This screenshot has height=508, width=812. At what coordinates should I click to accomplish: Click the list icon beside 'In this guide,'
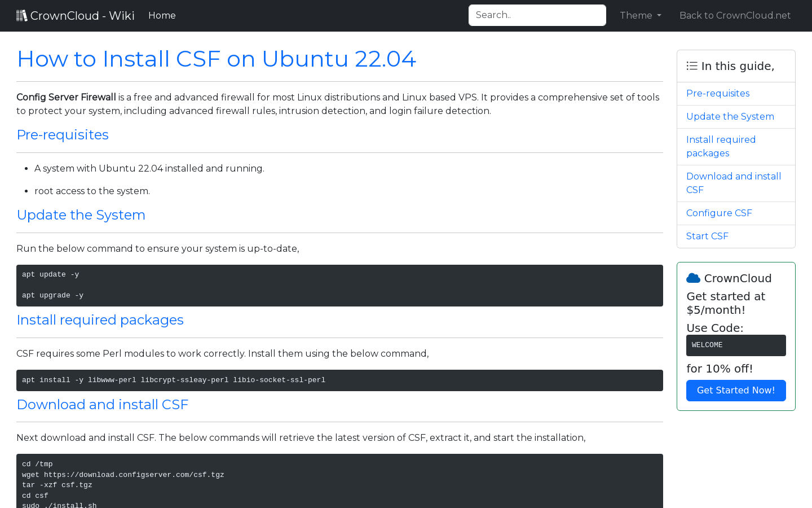pos(691,65)
